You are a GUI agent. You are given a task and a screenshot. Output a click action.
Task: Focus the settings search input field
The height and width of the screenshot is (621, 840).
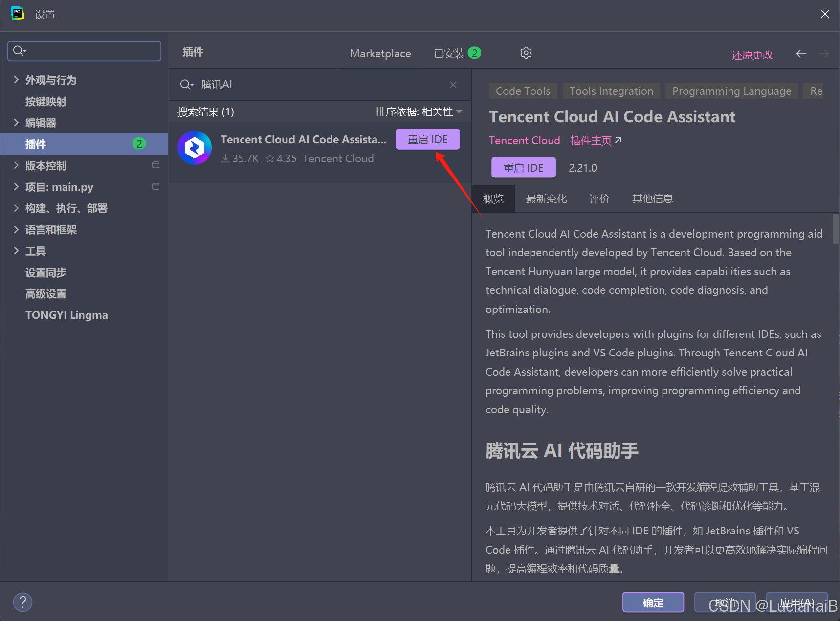(x=84, y=51)
